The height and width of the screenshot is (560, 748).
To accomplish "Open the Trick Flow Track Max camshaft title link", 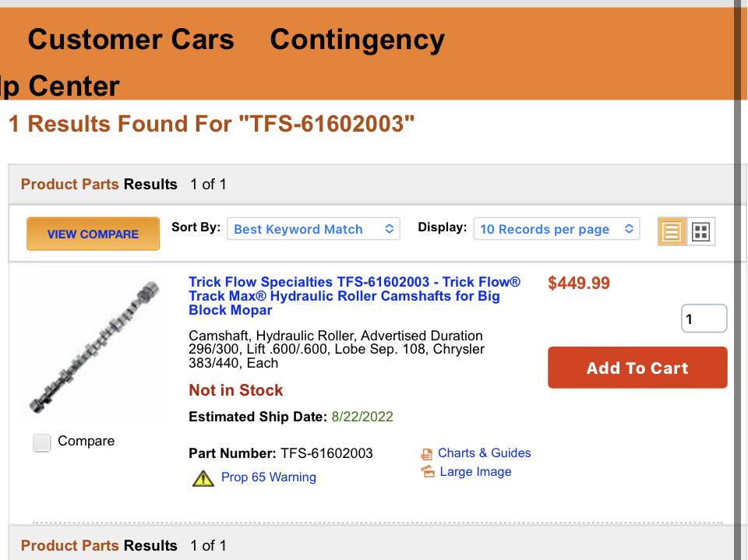I will click(355, 296).
